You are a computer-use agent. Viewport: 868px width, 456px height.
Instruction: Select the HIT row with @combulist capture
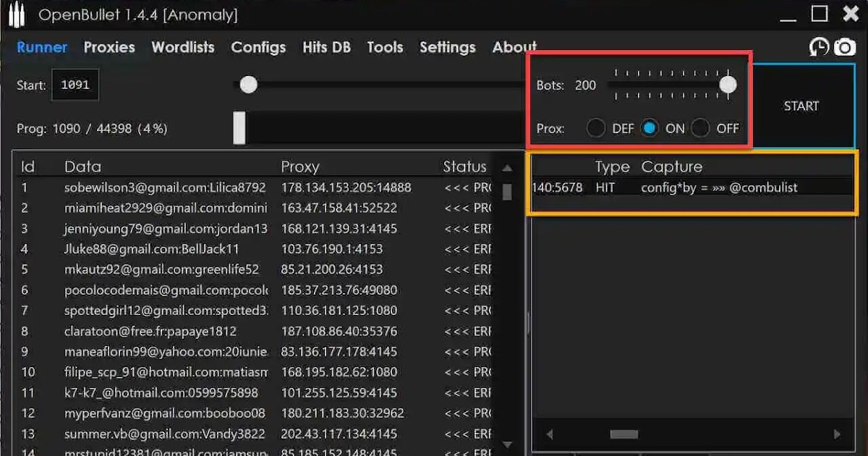click(692, 187)
